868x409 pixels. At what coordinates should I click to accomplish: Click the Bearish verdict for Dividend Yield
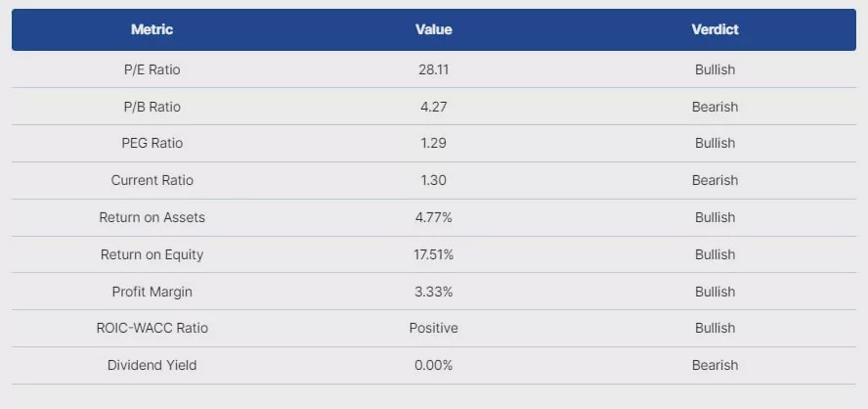(x=715, y=365)
